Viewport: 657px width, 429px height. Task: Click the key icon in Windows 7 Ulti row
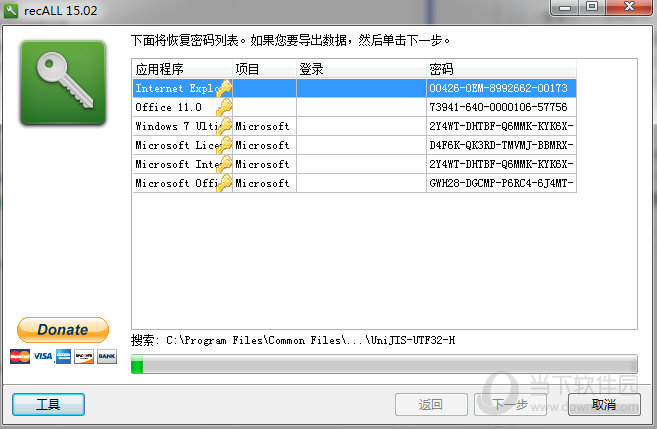coord(224,126)
